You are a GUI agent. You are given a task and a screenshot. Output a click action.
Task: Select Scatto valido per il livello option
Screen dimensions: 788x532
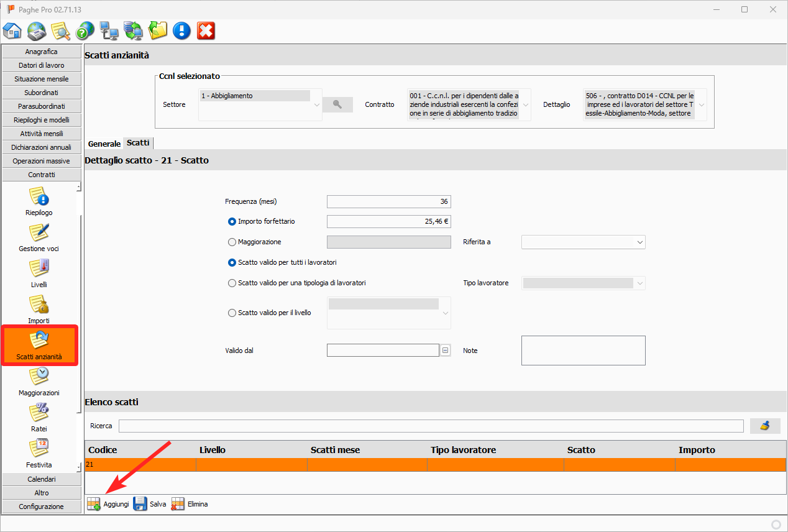click(232, 313)
